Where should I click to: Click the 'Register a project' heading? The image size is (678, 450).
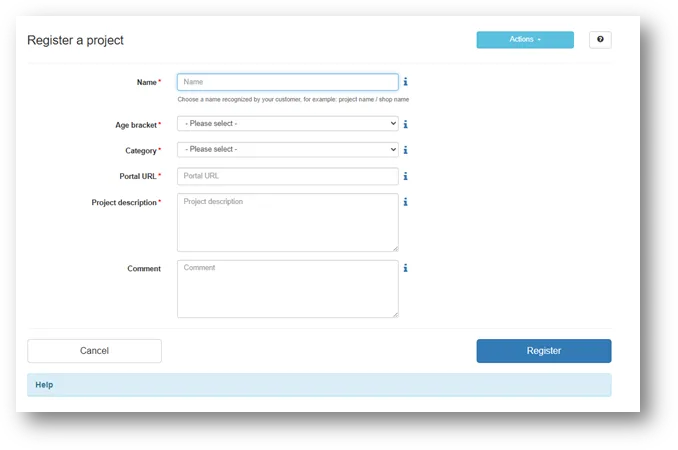[75, 40]
